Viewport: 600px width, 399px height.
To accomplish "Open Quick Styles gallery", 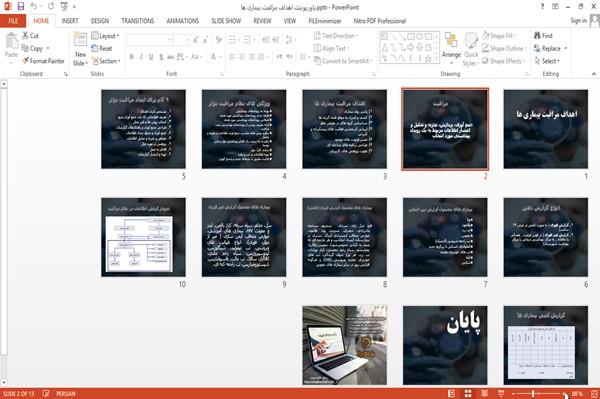I will click(471, 50).
